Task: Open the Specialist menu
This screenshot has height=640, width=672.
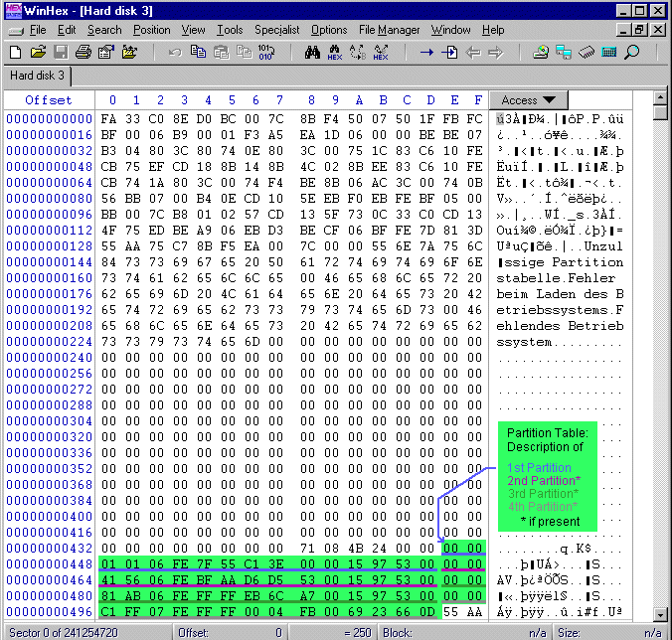Action: pos(276,30)
